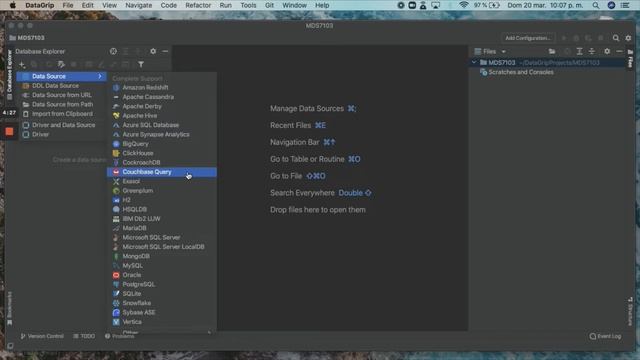Viewport: 640px width, 360px height.
Task: Select IBM Db2 LUW data source
Action: coord(162,219)
